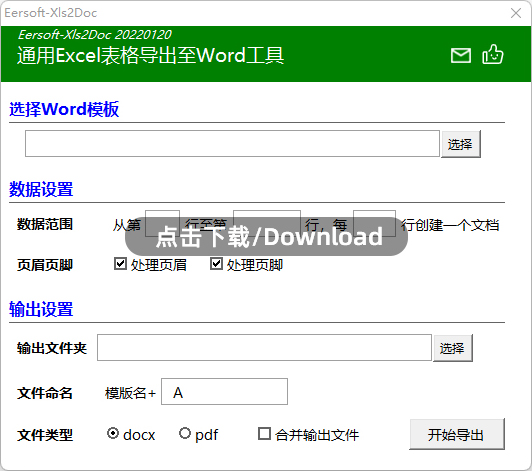Close the Eersoft-Xls2Doc window
The width and height of the screenshot is (532, 471).
[x=516, y=13]
